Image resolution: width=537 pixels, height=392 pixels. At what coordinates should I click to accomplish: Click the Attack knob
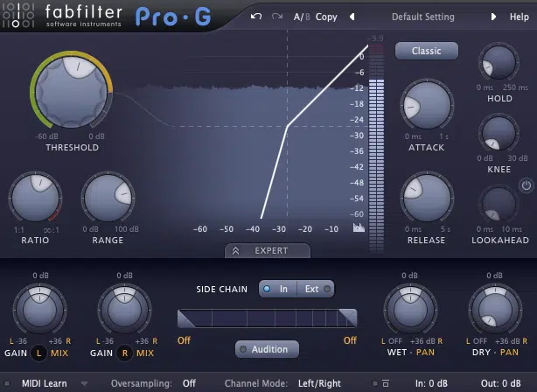coord(427,105)
